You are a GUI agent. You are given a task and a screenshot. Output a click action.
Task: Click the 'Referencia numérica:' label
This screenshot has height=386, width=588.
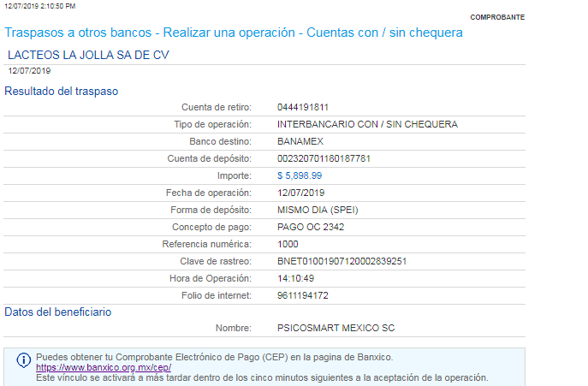[206, 244]
